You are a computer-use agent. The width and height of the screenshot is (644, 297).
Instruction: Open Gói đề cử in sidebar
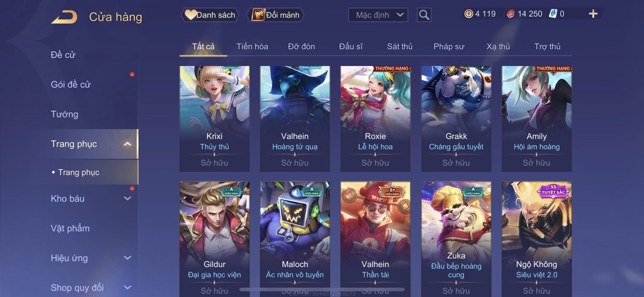(71, 84)
